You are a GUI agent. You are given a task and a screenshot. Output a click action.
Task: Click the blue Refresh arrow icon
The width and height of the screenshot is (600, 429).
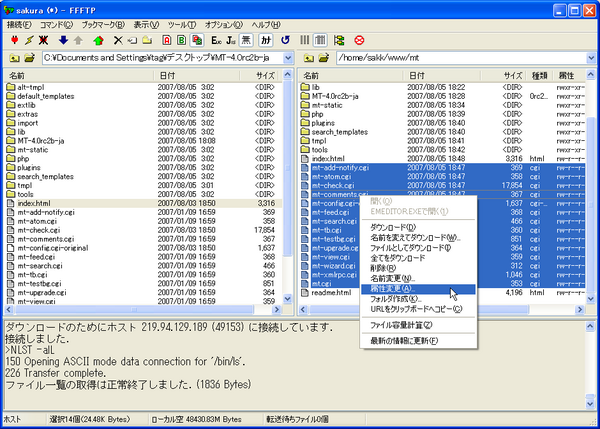pyautogui.click(x=285, y=40)
